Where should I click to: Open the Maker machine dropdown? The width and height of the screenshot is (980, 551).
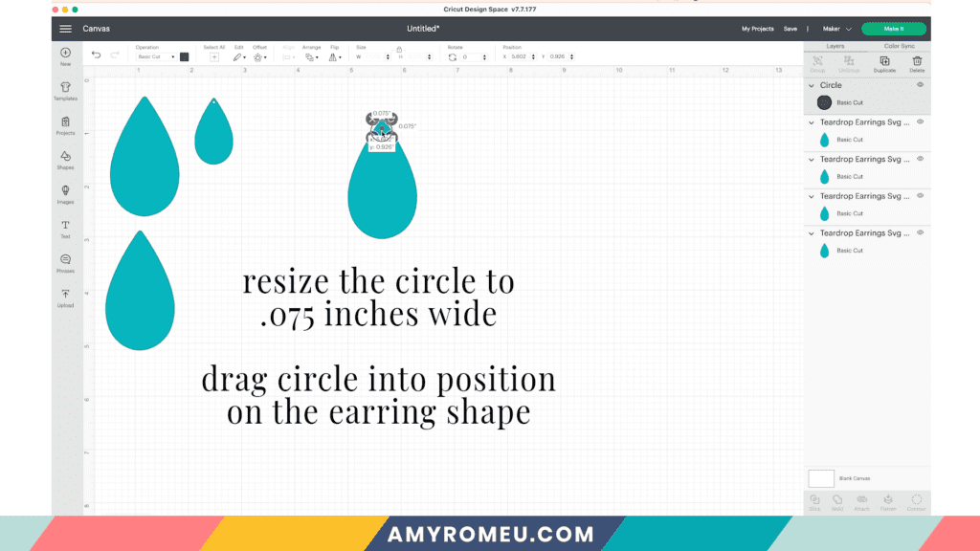(x=836, y=29)
